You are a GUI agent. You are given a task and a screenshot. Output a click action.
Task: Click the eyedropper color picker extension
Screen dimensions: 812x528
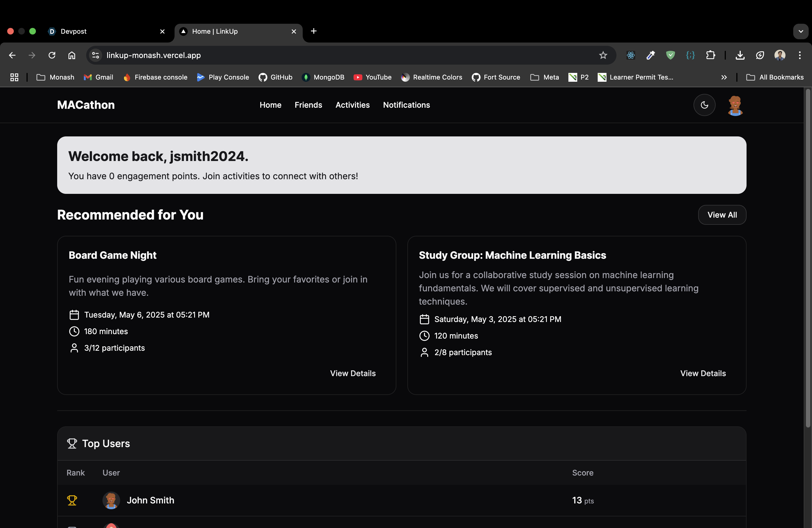point(651,55)
